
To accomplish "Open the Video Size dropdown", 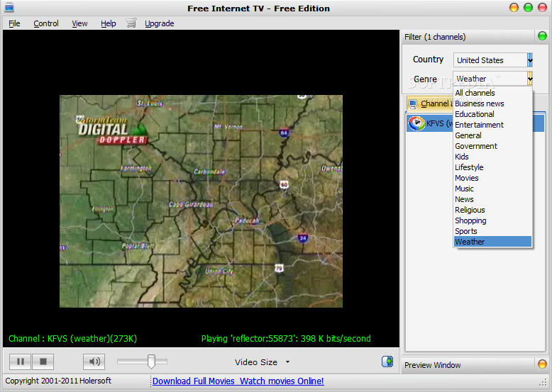I will (x=263, y=362).
